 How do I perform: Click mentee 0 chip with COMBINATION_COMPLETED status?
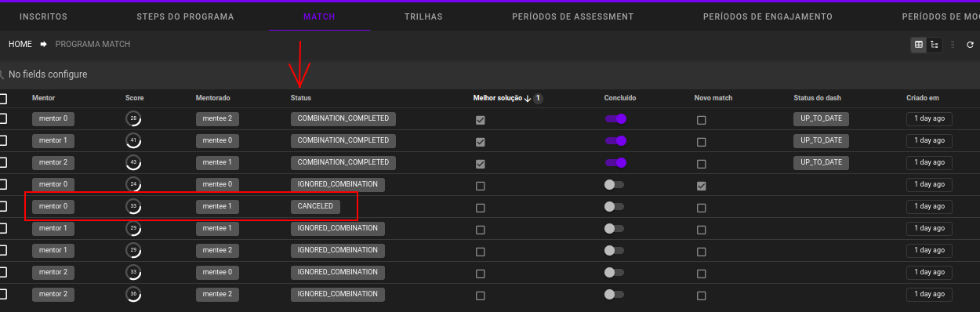tap(217, 140)
